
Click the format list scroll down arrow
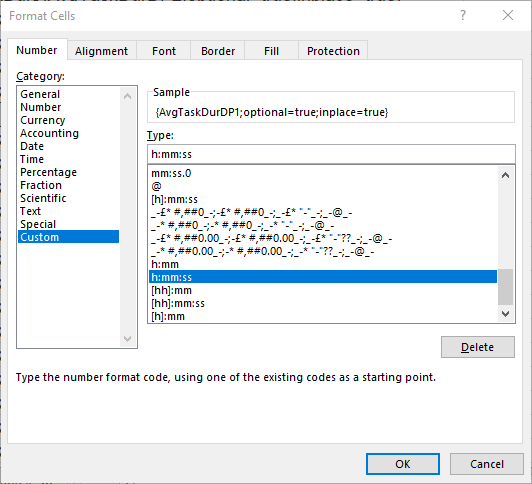point(506,314)
